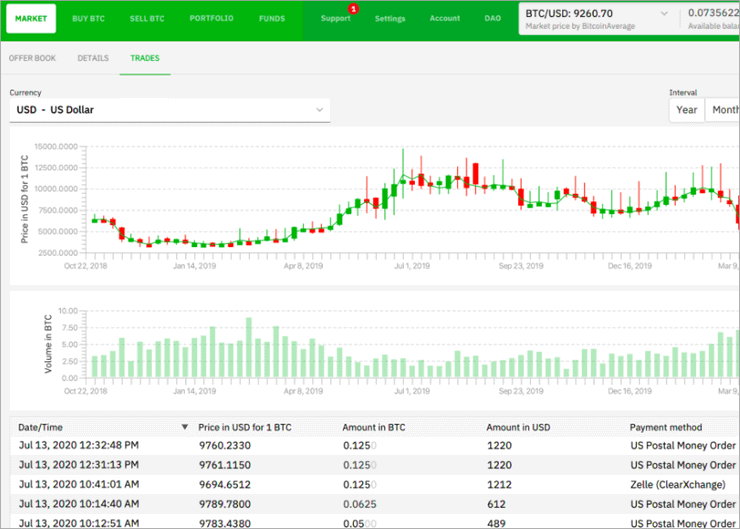Click the Support notification badge
740x529 pixels.
pyautogui.click(x=353, y=9)
